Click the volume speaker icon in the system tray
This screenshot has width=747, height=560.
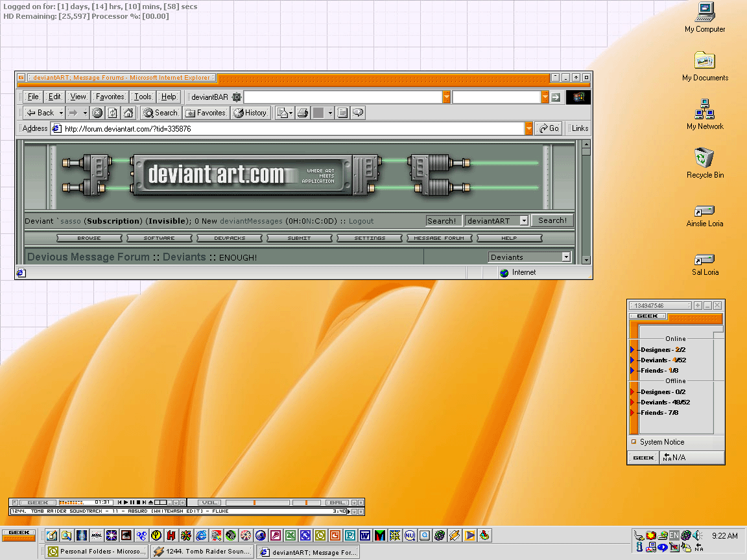coord(697,535)
